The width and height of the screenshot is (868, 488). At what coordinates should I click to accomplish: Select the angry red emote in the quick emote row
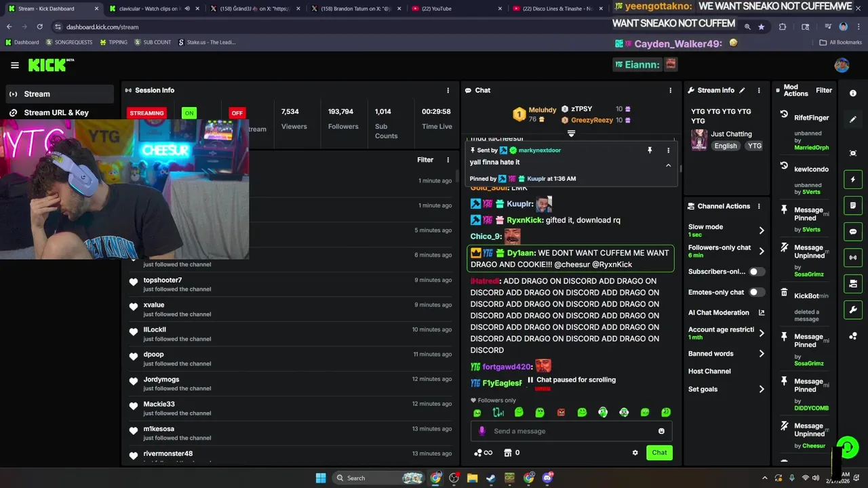point(561,412)
